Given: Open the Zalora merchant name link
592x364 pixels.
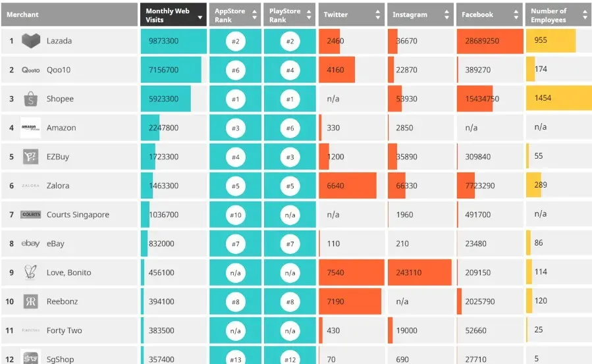Looking at the screenshot, I should pos(58,186).
